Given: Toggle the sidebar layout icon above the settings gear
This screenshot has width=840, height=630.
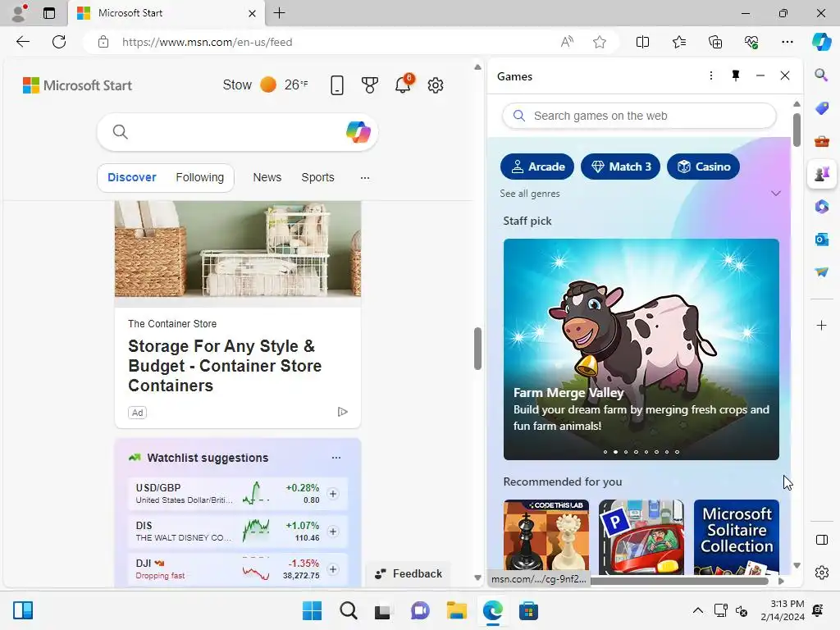Looking at the screenshot, I should [x=821, y=540].
